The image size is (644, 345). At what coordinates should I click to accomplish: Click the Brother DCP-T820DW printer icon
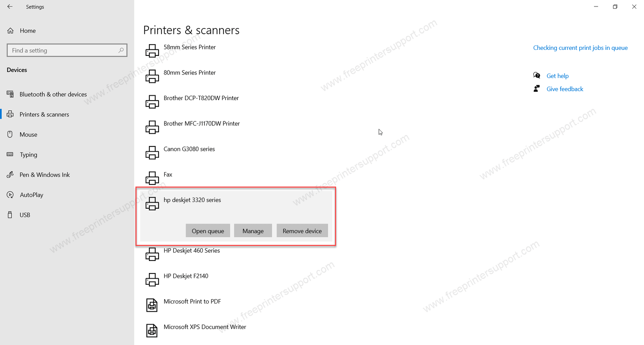point(152,102)
